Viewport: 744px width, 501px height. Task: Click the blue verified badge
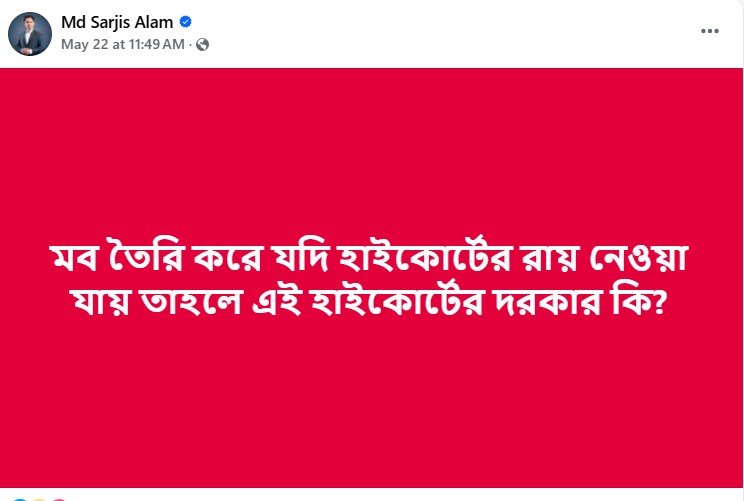click(x=186, y=22)
